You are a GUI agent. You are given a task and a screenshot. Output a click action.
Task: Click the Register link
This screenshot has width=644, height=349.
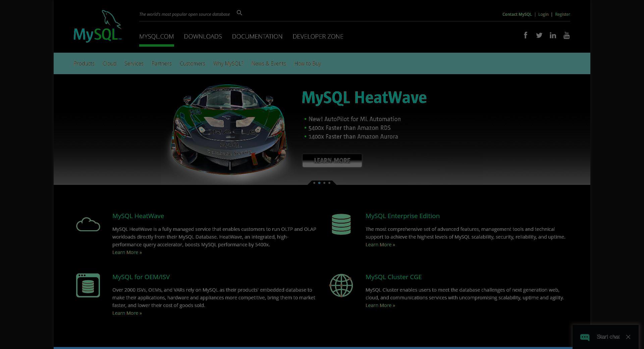562,14
